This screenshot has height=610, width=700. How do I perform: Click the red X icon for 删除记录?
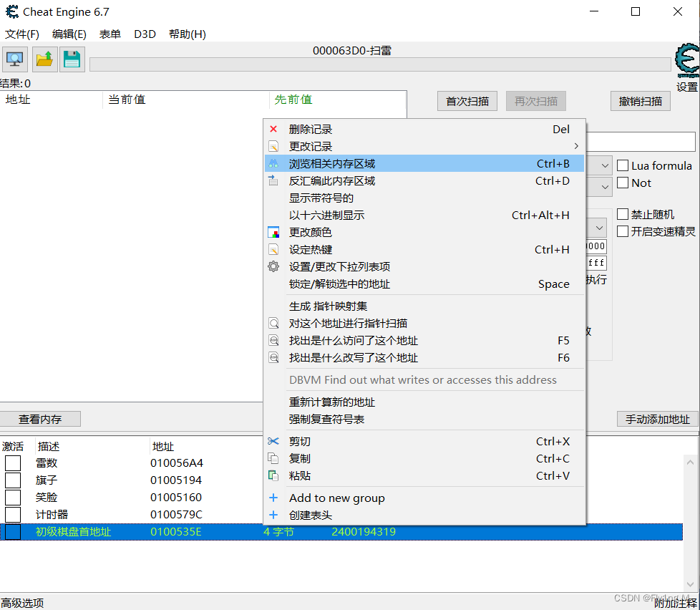pyautogui.click(x=273, y=129)
